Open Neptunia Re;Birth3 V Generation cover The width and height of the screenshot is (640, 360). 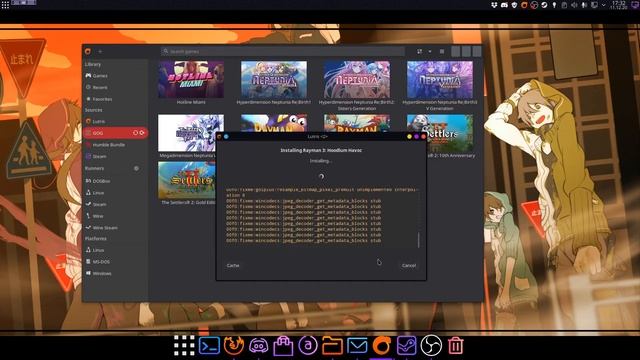[x=440, y=79]
